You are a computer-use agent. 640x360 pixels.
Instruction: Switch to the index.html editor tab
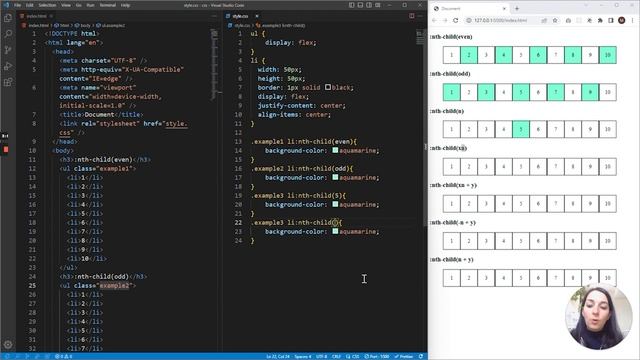36,16
